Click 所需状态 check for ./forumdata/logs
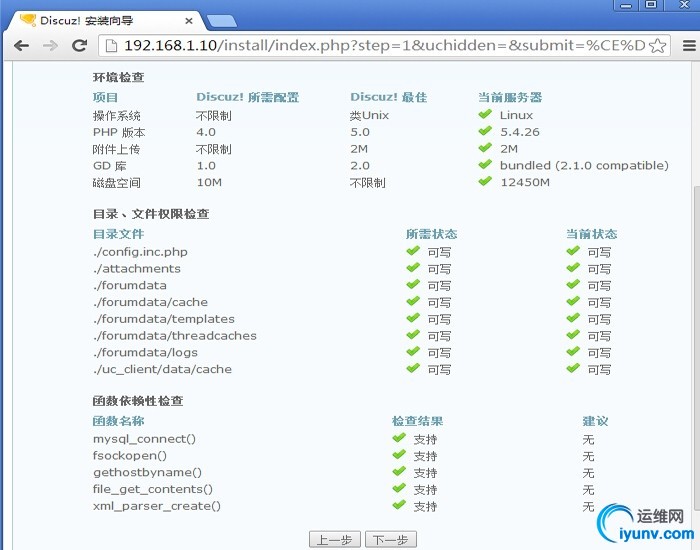The height and width of the screenshot is (550, 700). tap(413, 351)
